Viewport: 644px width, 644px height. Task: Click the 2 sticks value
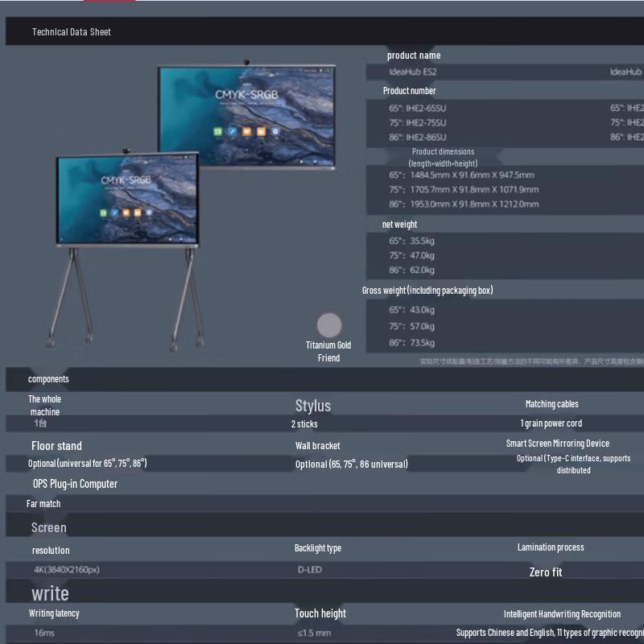click(x=304, y=424)
